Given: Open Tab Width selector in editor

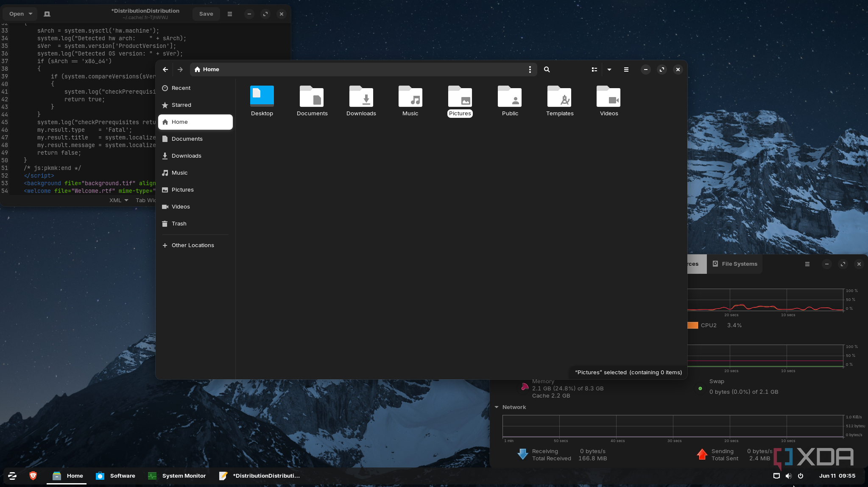Looking at the screenshot, I should tap(146, 200).
